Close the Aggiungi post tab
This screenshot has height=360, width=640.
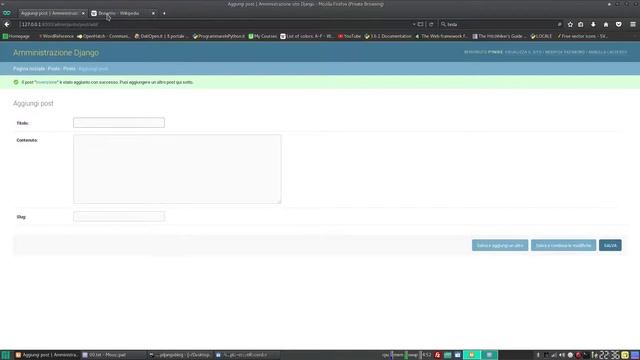pyautogui.click(x=83, y=13)
